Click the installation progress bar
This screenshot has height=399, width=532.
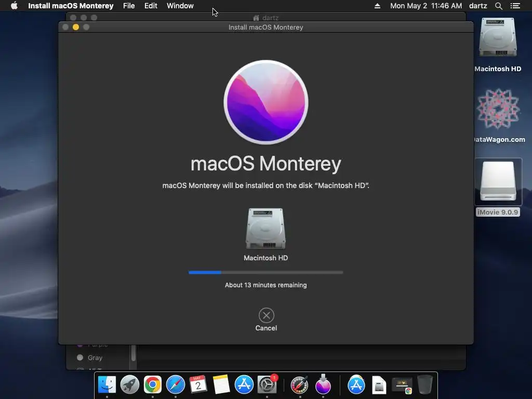pos(265,272)
